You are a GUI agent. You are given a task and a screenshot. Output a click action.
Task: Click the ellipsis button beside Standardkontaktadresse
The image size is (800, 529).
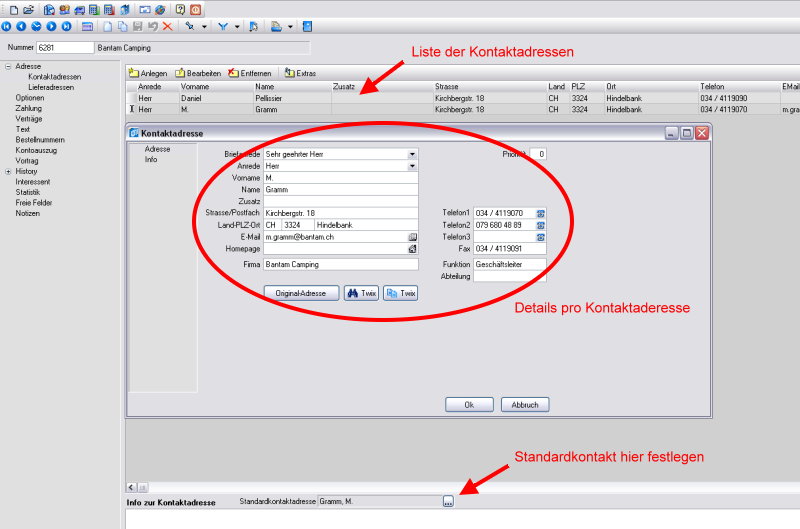coord(448,501)
